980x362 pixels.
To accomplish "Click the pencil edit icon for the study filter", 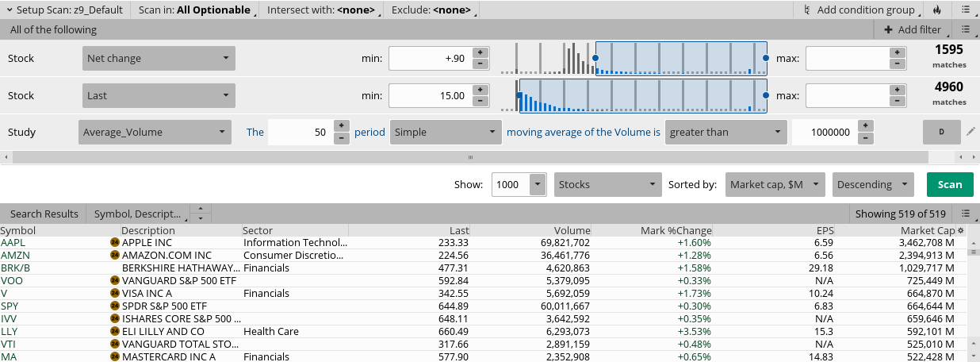I will [x=970, y=132].
